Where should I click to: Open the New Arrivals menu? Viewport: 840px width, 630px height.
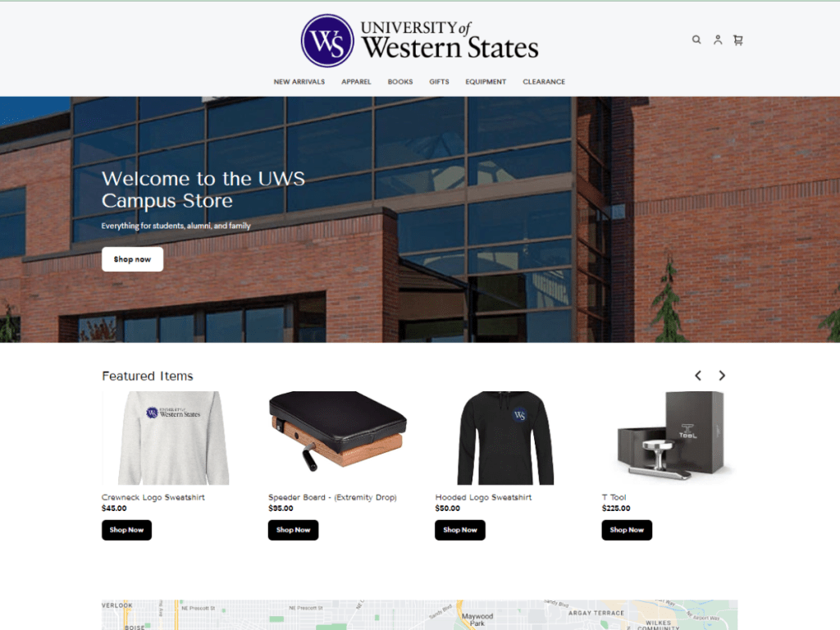pyautogui.click(x=299, y=81)
